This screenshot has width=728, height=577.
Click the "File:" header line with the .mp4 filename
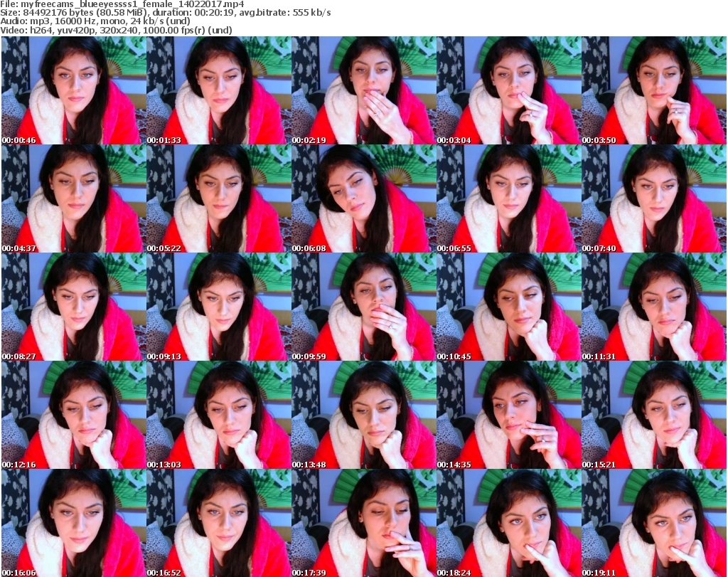pyautogui.click(x=122, y=4)
